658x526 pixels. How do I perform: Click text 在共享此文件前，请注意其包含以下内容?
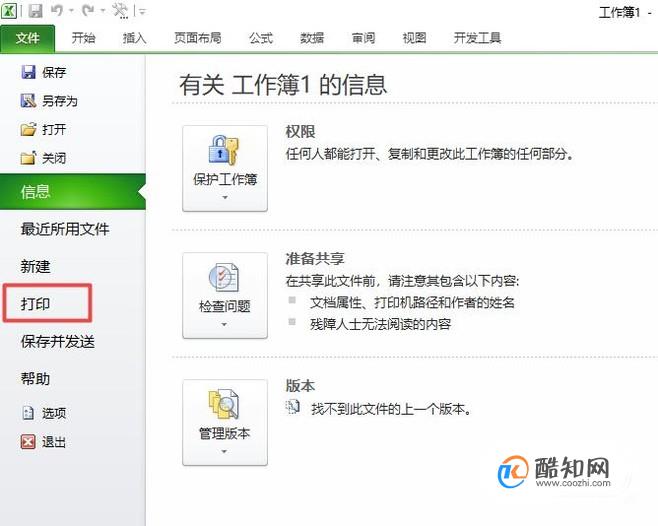402,281
